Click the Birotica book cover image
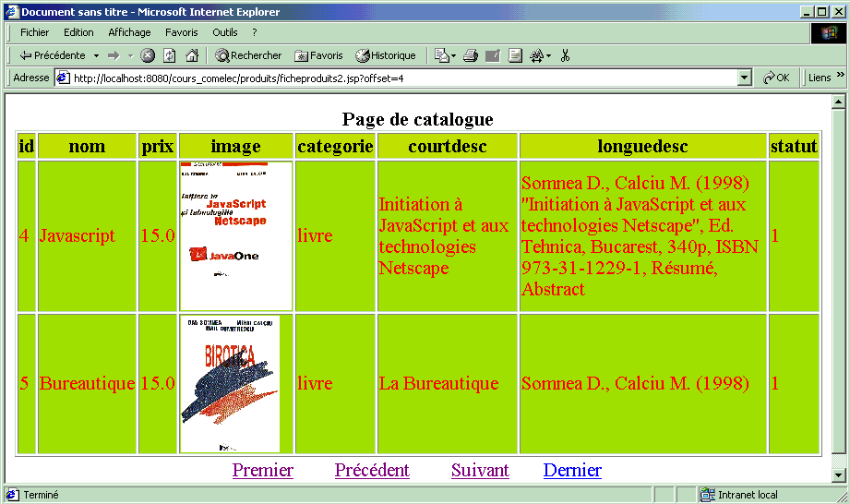 click(231, 384)
